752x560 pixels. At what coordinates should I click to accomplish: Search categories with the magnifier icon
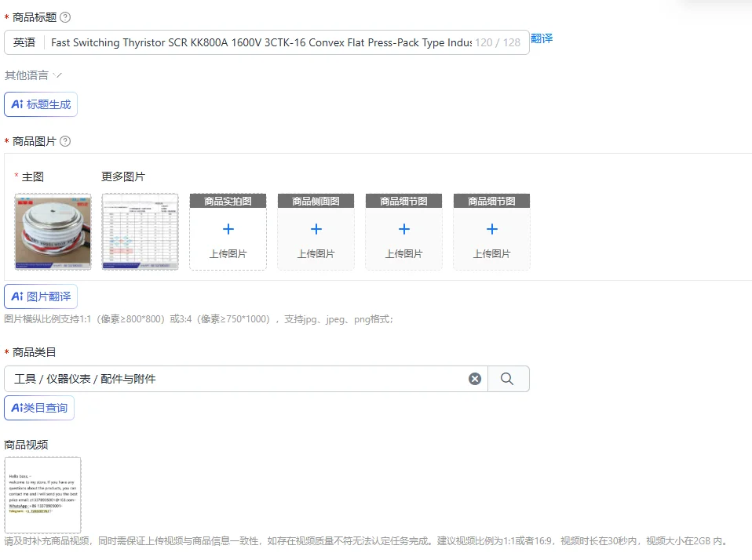[x=507, y=379]
